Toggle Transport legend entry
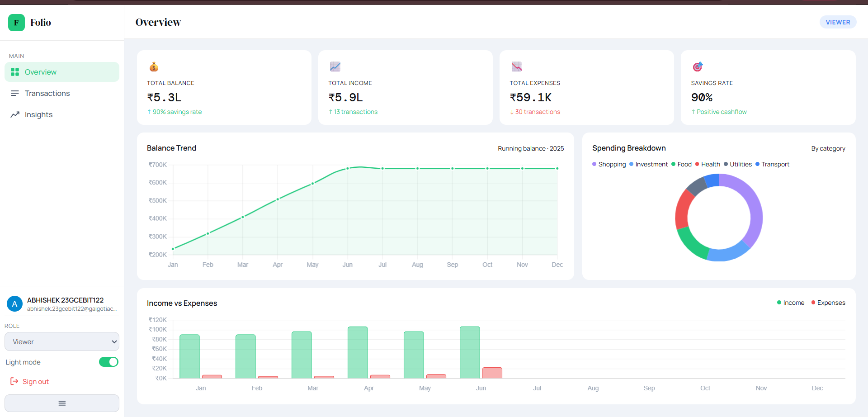 (772, 164)
